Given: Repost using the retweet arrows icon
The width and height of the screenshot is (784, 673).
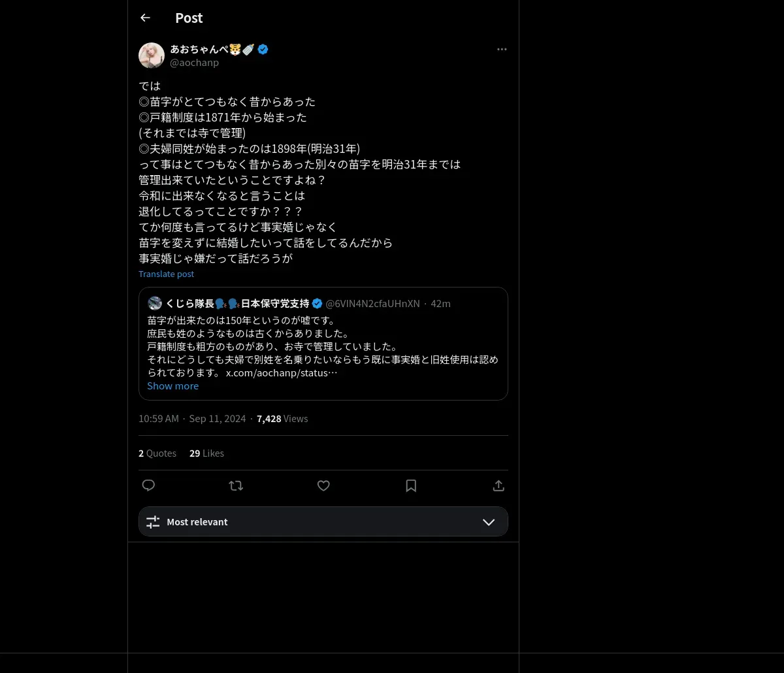Looking at the screenshot, I should click(x=236, y=485).
